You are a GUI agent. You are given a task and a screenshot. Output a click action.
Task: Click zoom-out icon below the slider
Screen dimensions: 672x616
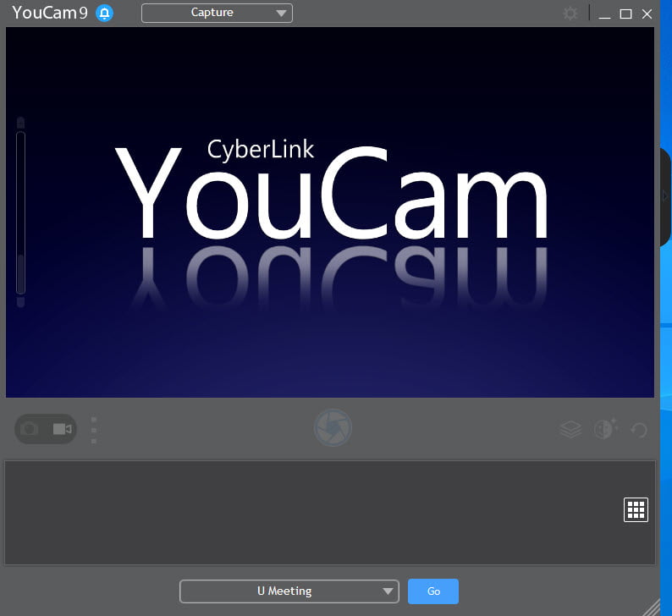click(x=20, y=302)
